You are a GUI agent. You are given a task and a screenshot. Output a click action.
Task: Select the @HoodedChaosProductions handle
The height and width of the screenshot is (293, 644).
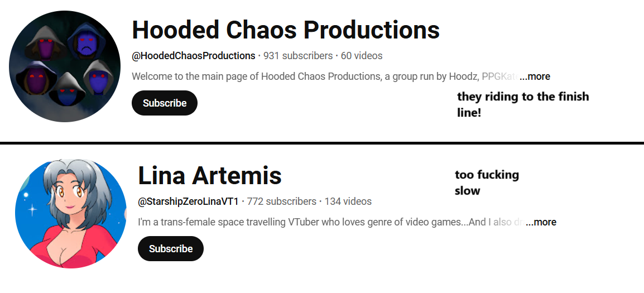[x=194, y=56]
